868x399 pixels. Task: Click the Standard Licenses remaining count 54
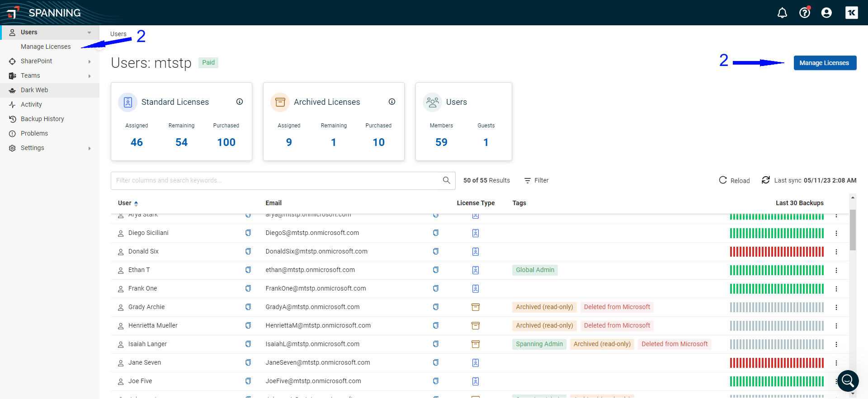click(x=181, y=142)
